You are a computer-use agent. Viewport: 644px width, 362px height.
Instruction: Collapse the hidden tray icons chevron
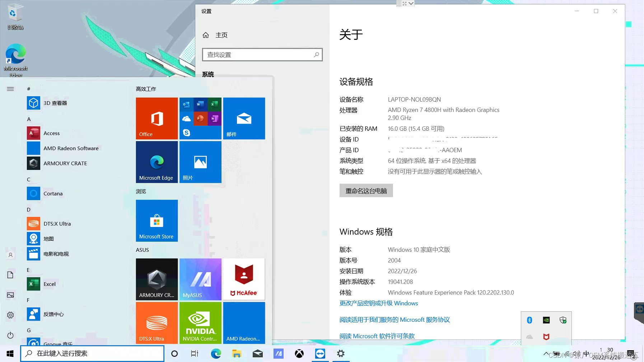tap(546, 354)
